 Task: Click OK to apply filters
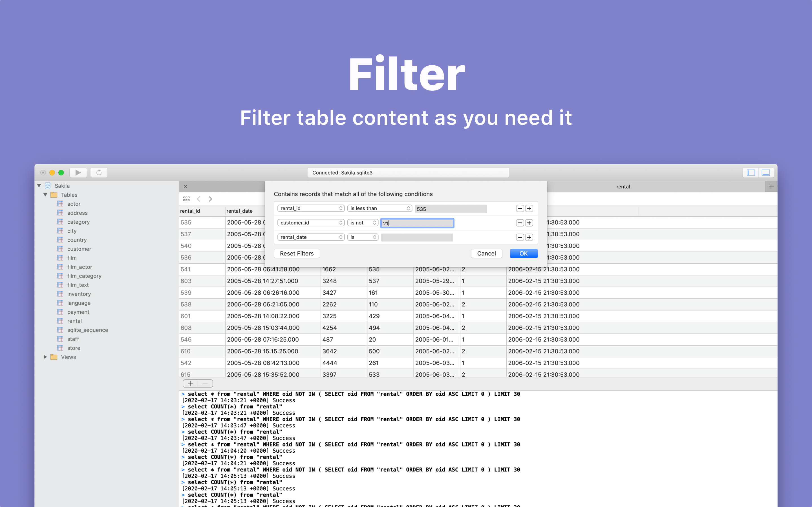(524, 253)
